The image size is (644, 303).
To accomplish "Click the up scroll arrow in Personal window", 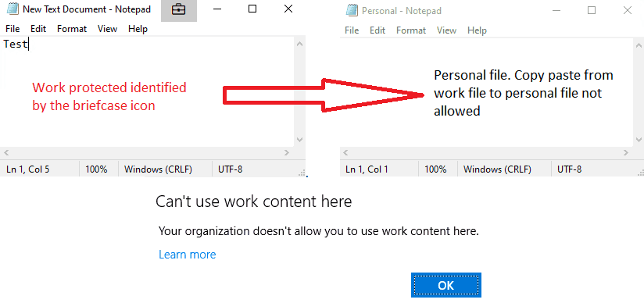I will pos(639,45).
